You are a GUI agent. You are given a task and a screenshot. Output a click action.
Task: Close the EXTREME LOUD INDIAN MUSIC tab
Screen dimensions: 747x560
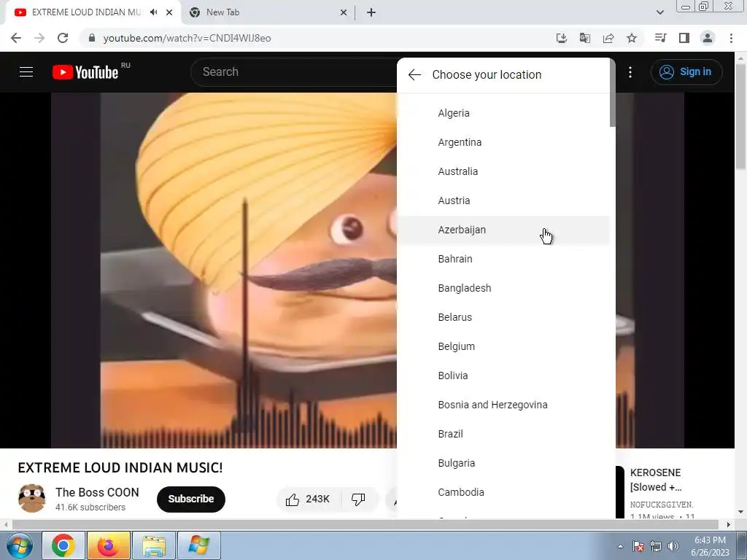click(169, 12)
